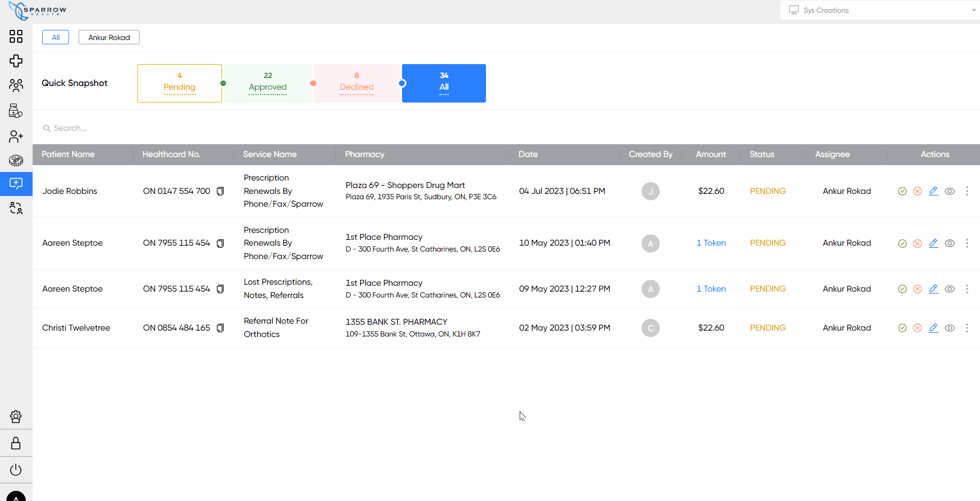Edit the 10 May 2023 request with pencil icon
This screenshot has width=980, height=501.
click(x=933, y=243)
